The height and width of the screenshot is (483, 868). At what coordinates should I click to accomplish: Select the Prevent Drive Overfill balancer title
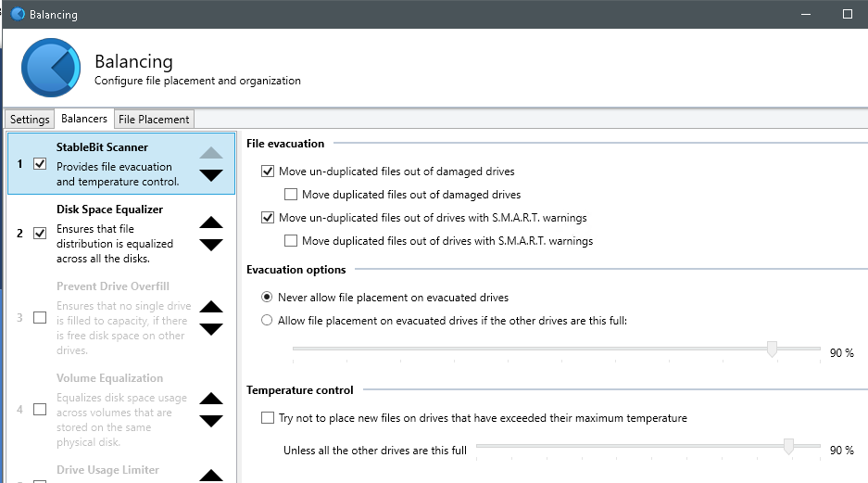pos(113,286)
